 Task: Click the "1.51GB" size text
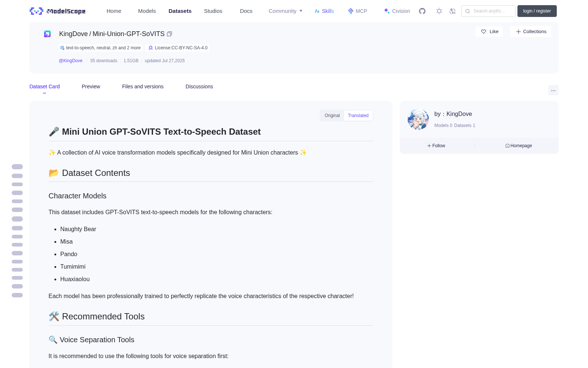point(131,61)
